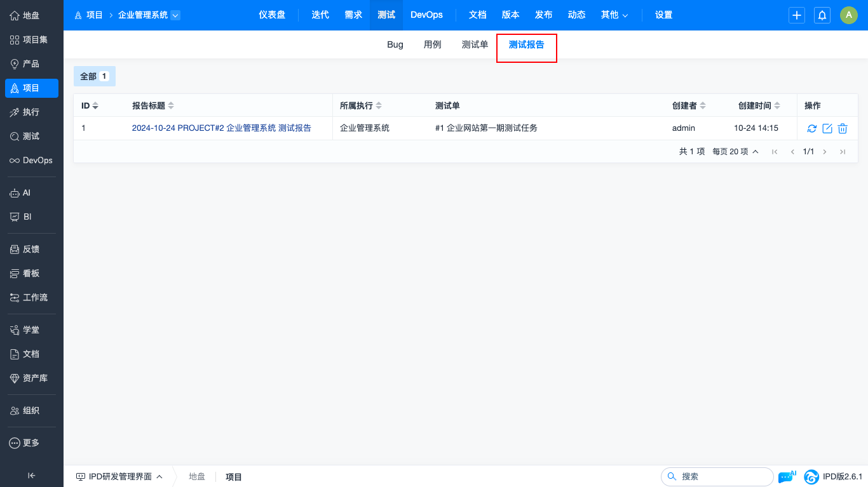Open 测试 in the left sidebar
This screenshot has height=487, width=868.
click(32, 136)
